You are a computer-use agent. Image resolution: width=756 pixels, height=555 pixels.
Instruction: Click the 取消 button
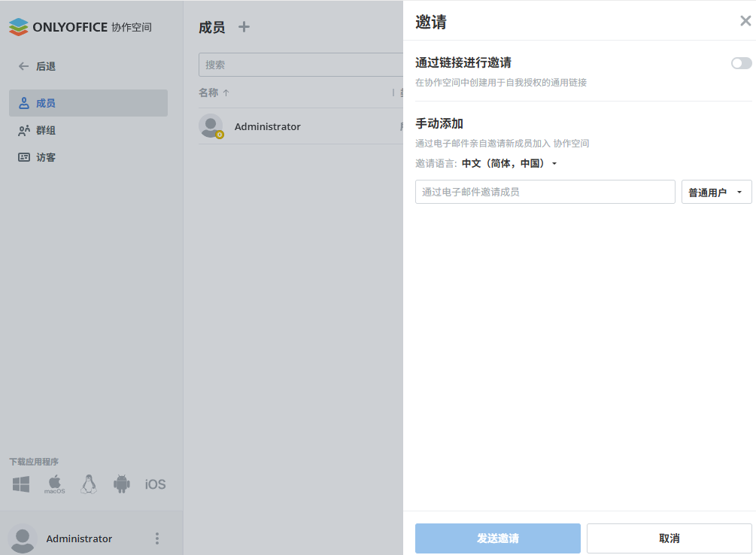669,538
